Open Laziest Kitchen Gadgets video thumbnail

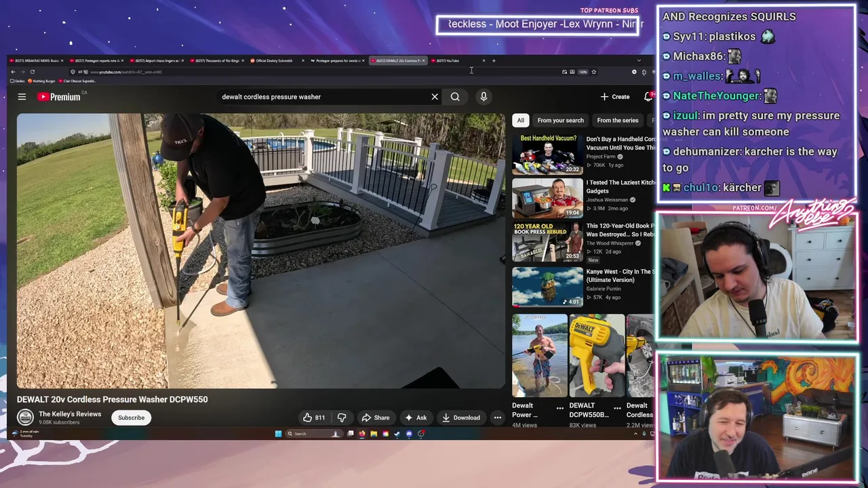[547, 198]
